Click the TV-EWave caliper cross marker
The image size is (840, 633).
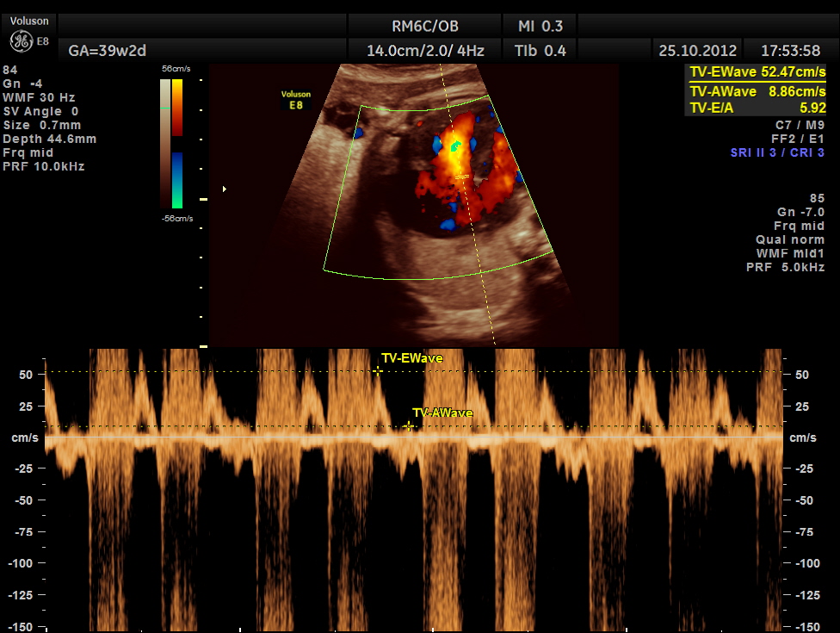pyautogui.click(x=378, y=371)
